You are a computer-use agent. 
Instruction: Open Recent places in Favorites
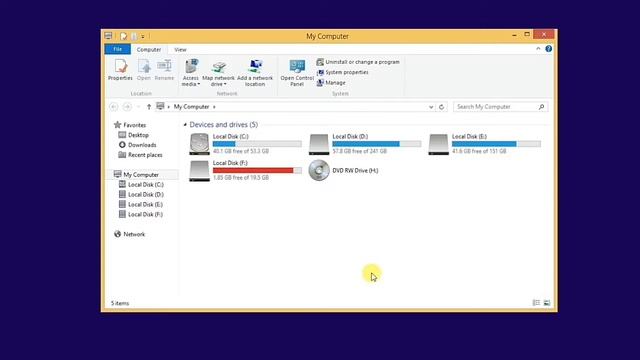tap(140, 155)
